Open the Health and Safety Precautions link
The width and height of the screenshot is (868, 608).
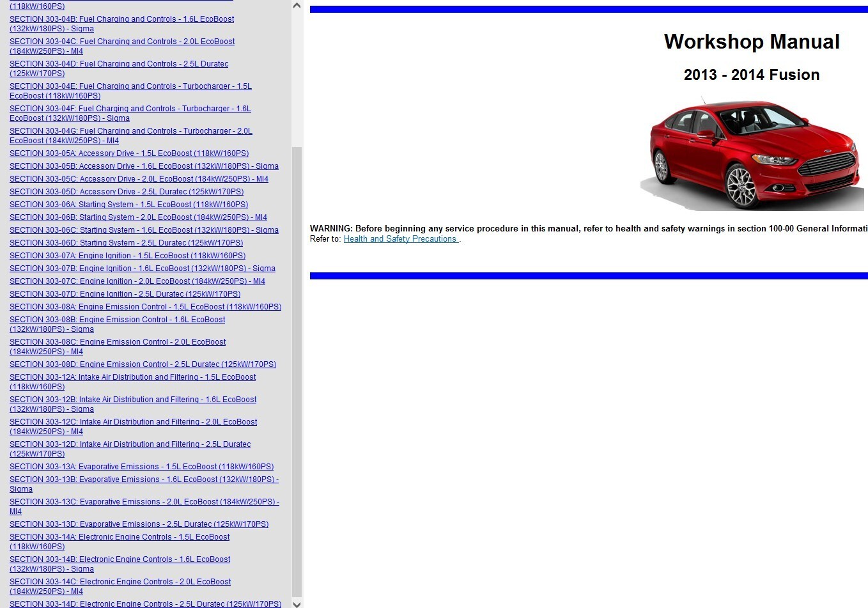pyautogui.click(x=401, y=239)
